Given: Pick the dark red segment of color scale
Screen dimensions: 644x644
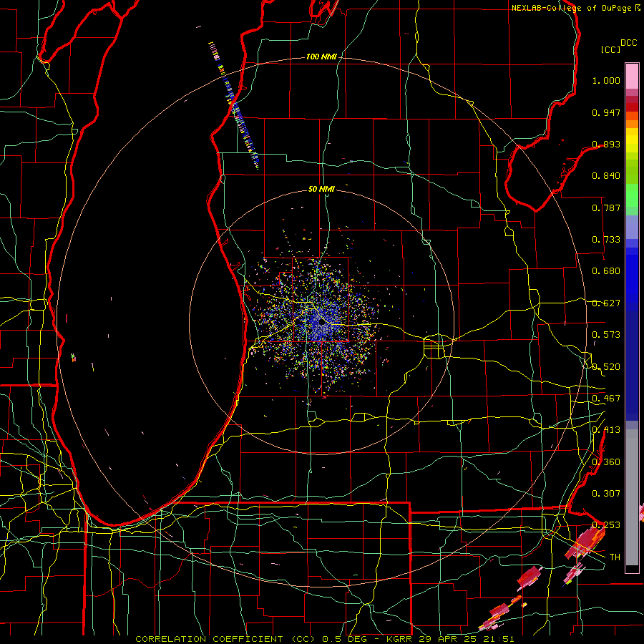Looking at the screenshot, I should click(632, 107).
